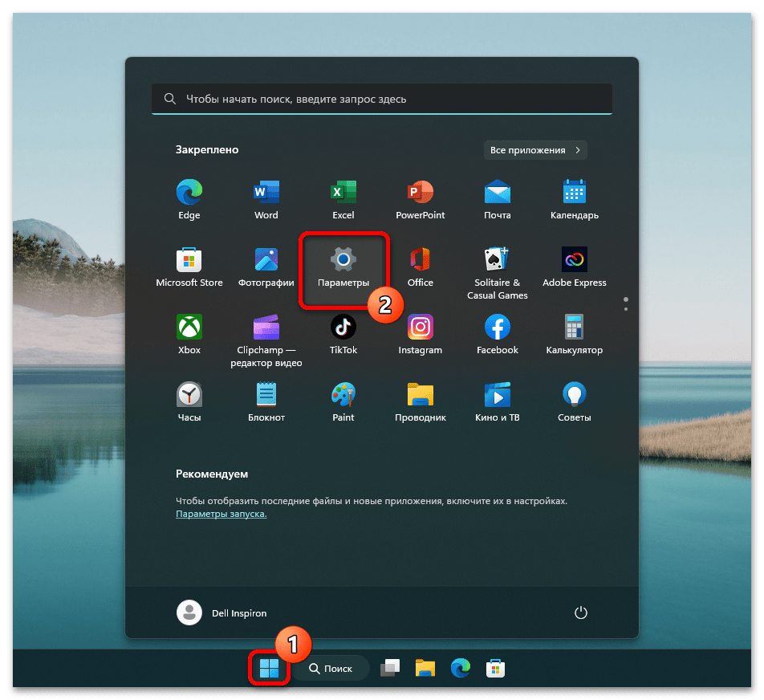Open Solitaire & Casual Games
Screen dimensions: 764x700
click(x=497, y=273)
